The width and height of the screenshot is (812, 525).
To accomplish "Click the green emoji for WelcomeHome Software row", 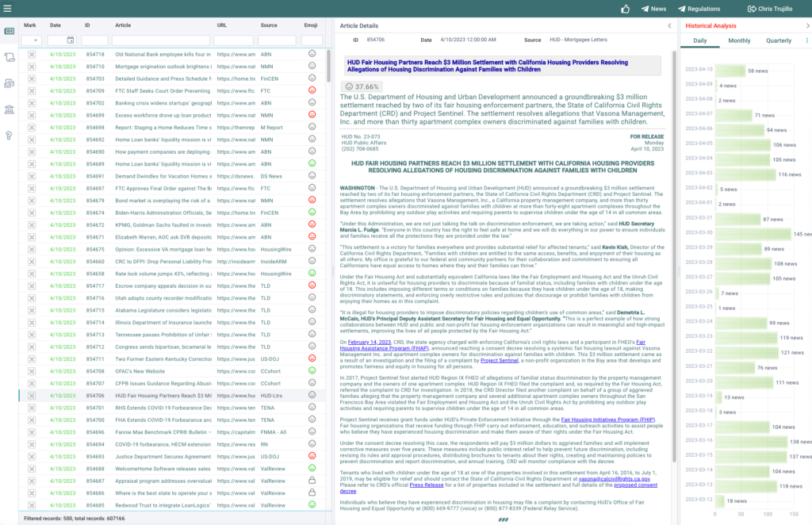I will pyautogui.click(x=312, y=468).
